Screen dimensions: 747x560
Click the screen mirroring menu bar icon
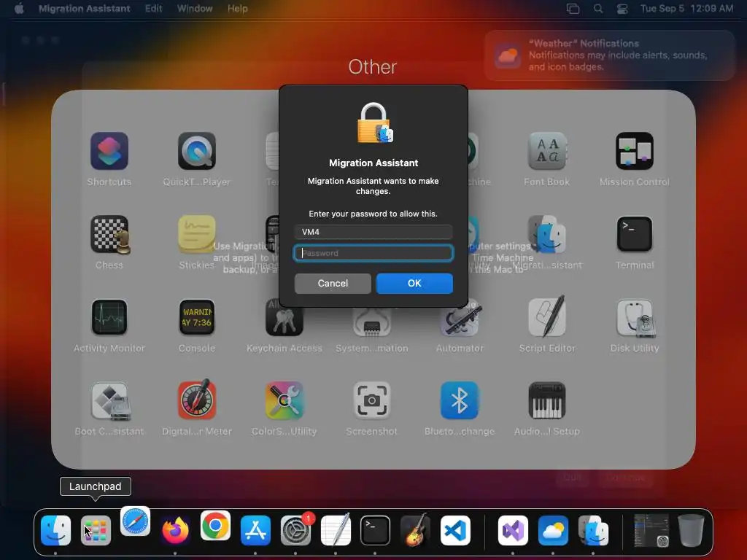point(573,9)
